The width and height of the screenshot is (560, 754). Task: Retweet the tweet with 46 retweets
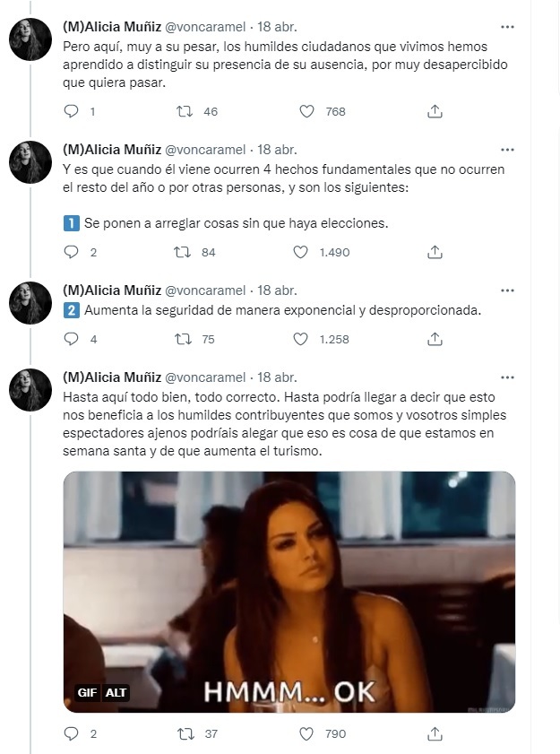(x=185, y=111)
